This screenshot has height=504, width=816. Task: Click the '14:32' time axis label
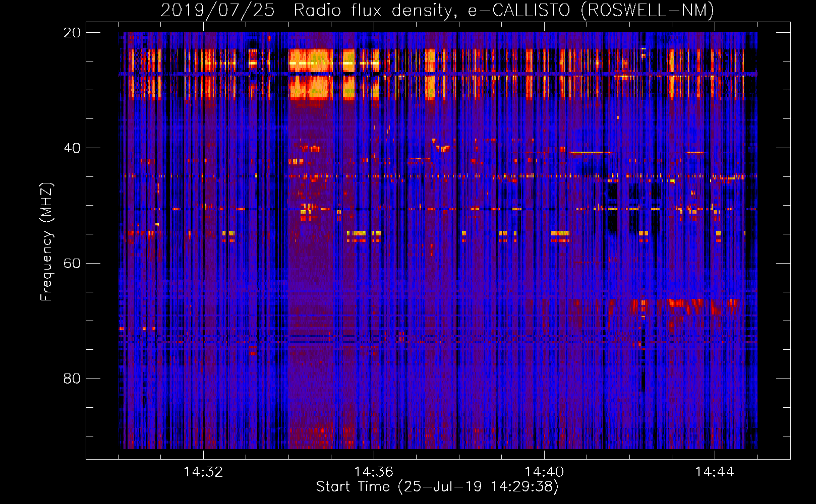pyautogui.click(x=203, y=472)
